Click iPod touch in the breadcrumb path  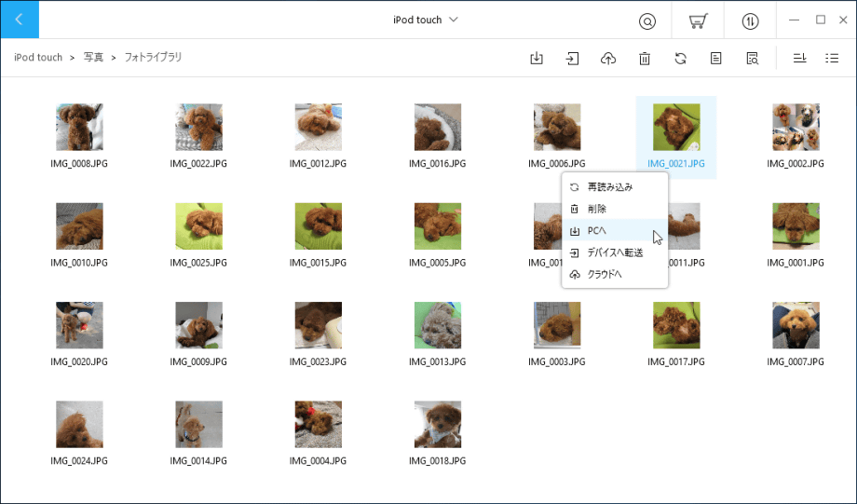pos(38,58)
